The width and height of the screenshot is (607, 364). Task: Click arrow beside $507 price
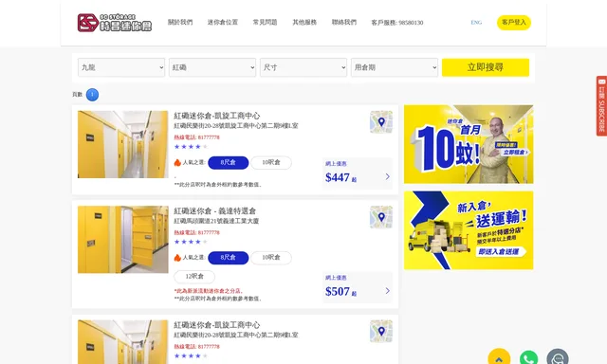pyautogui.click(x=388, y=291)
